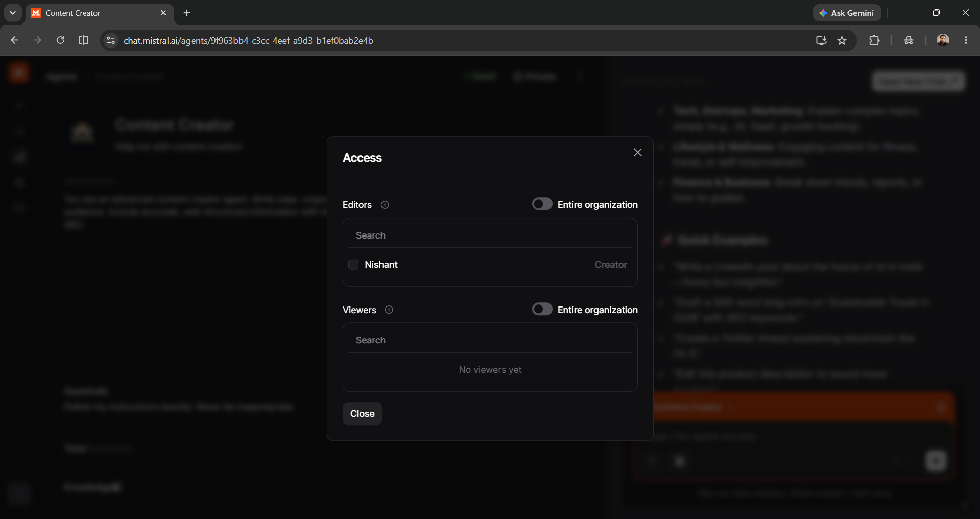
Task: Go back with the browser back arrow
Action: click(14, 40)
